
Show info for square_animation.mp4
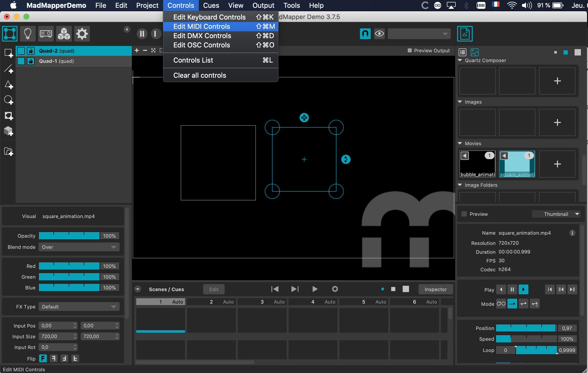(x=572, y=233)
